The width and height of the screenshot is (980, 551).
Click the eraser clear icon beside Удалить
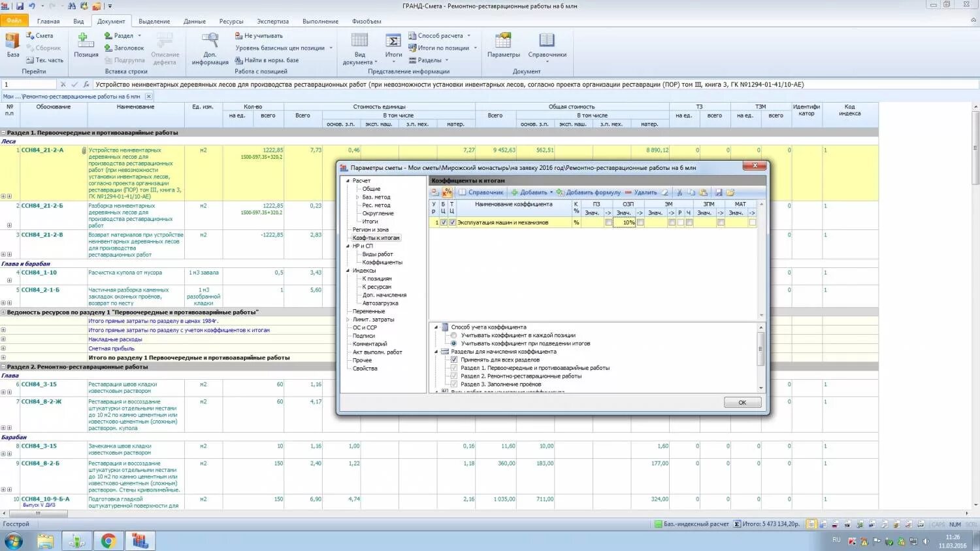pyautogui.click(x=665, y=192)
